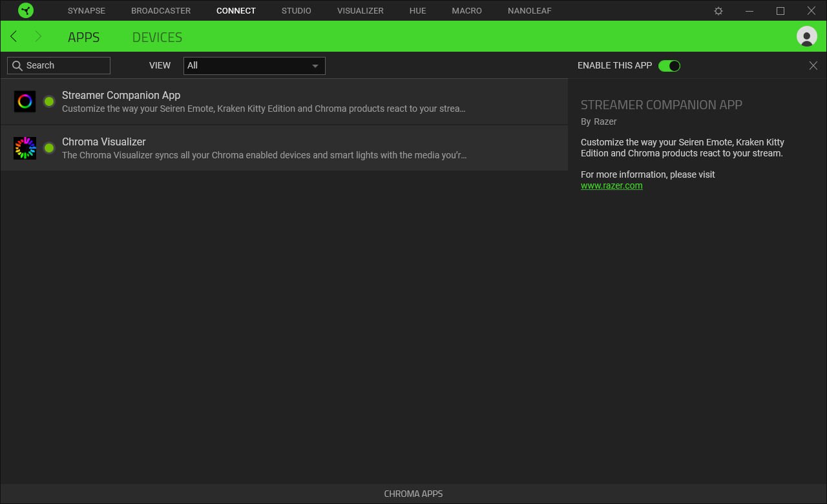Click Streamer Companion App heading in details
The width and height of the screenshot is (827, 504).
pos(662,105)
